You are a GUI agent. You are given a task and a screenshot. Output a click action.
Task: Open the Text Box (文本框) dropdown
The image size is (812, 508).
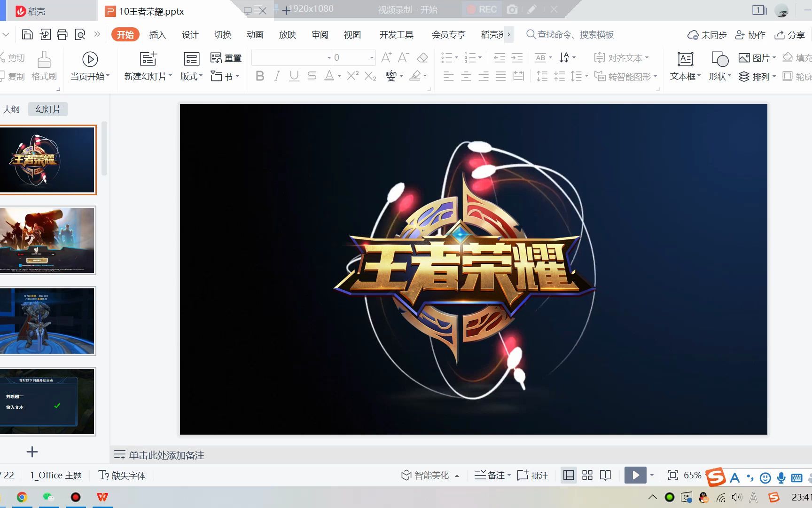click(x=685, y=76)
